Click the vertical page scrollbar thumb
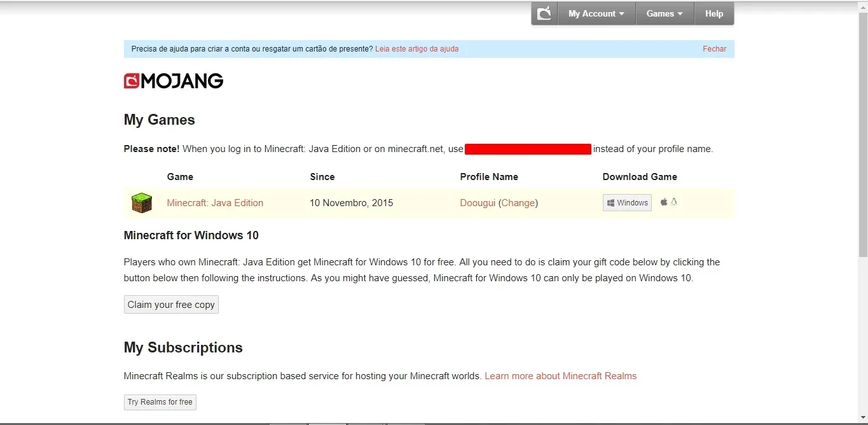 point(863,134)
